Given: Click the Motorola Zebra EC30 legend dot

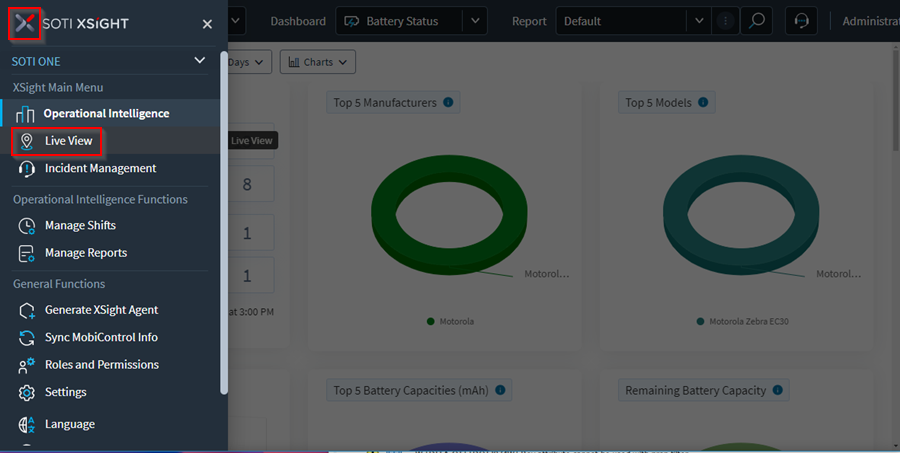Looking at the screenshot, I should click(700, 322).
